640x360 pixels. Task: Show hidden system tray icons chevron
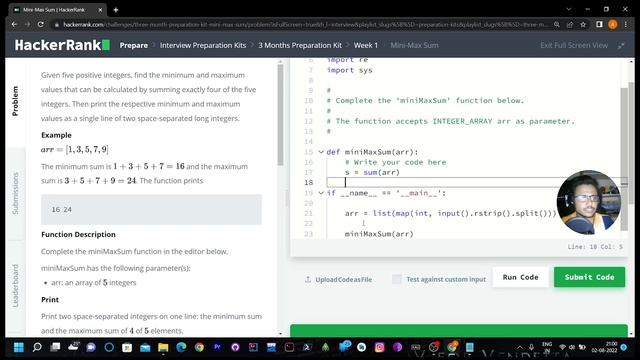(x=520, y=347)
